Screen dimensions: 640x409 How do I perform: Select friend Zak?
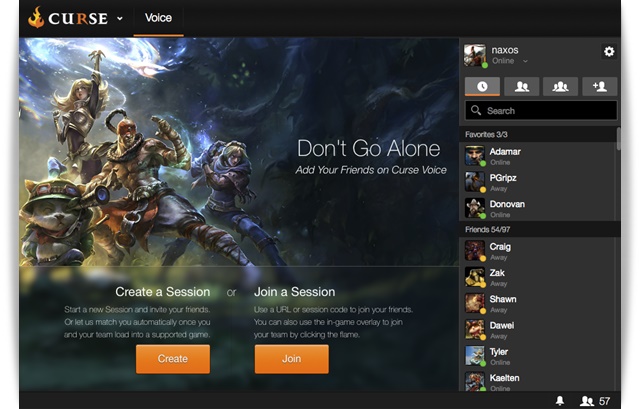pyautogui.click(x=538, y=277)
